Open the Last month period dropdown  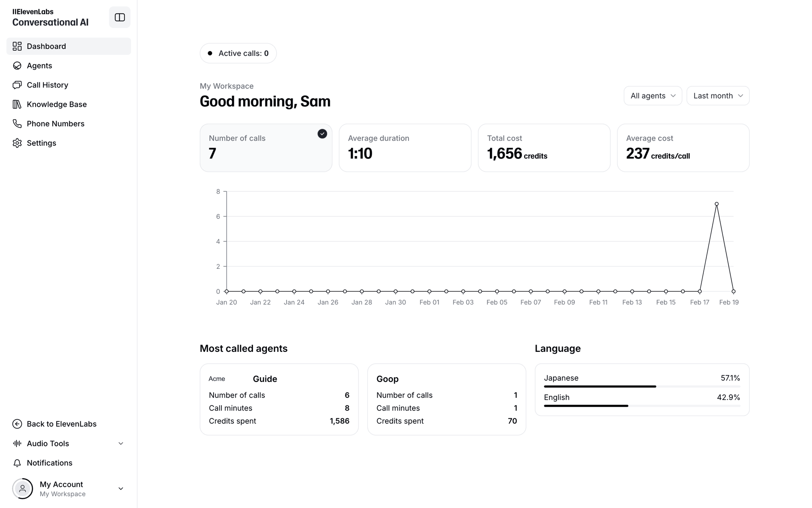718,96
